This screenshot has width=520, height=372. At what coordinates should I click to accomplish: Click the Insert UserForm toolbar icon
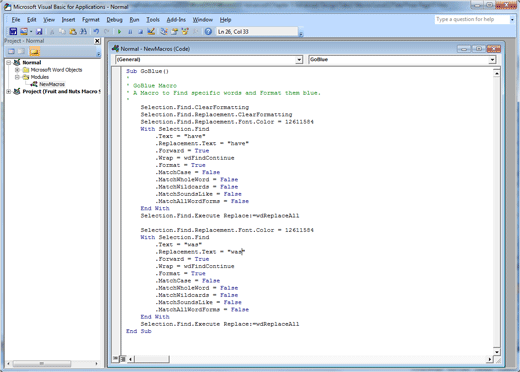pos(24,32)
